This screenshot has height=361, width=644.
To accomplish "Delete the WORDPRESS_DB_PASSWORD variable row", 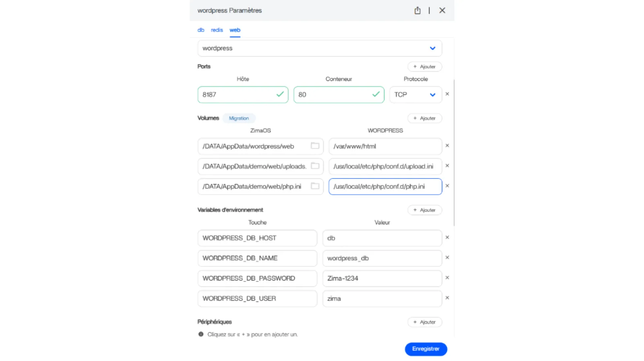I will [447, 278].
